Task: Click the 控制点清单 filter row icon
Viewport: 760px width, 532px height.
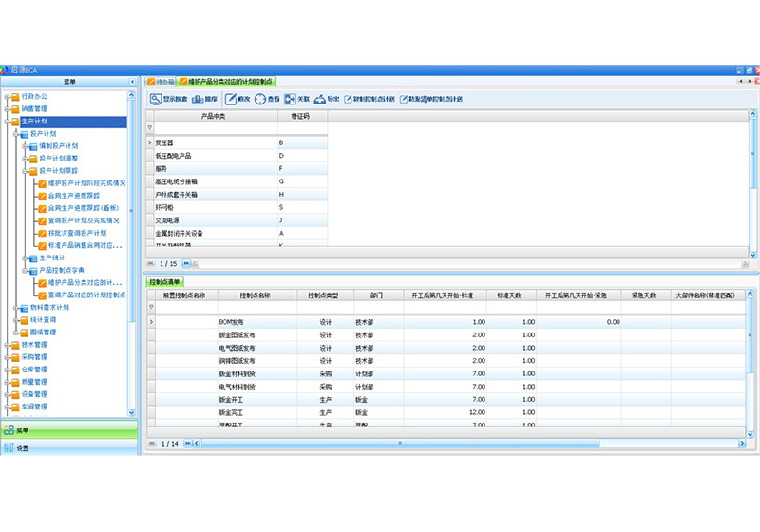Action: pos(151,307)
